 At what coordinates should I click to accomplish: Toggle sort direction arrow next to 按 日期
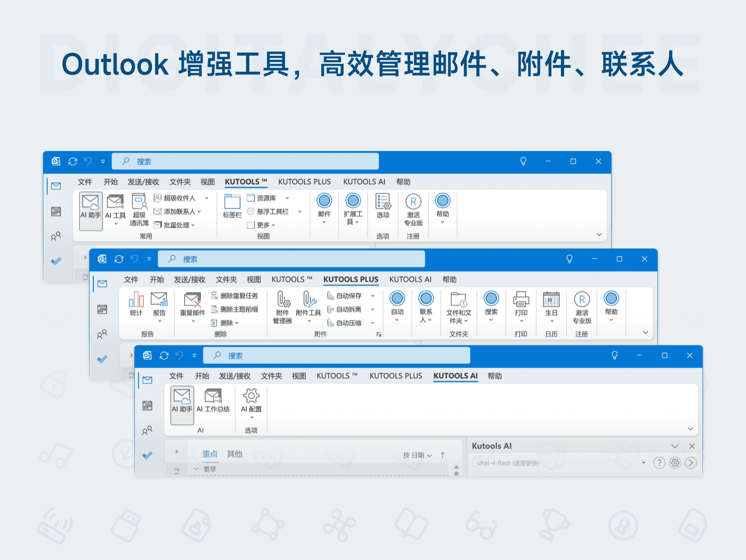click(443, 455)
